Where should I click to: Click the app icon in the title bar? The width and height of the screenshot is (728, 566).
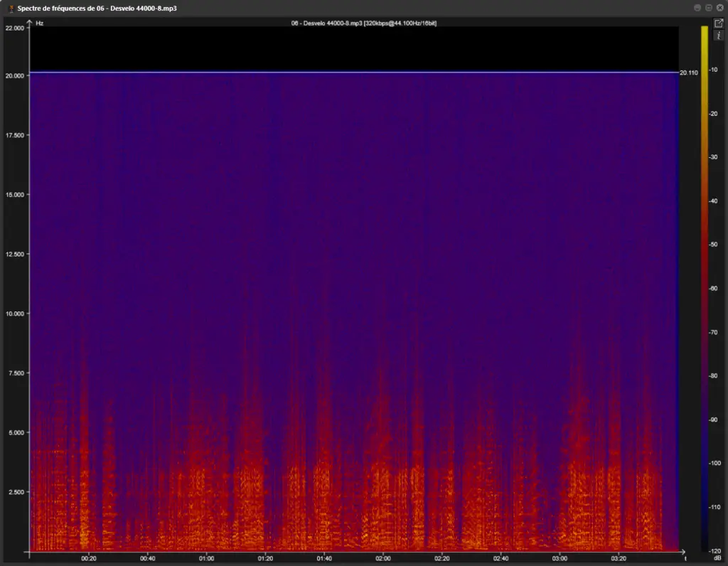point(10,8)
